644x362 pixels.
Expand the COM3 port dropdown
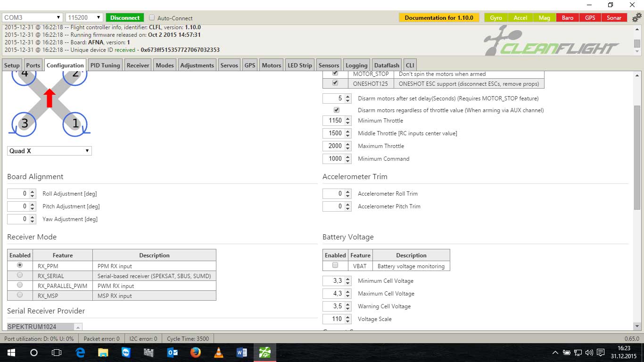33,18
